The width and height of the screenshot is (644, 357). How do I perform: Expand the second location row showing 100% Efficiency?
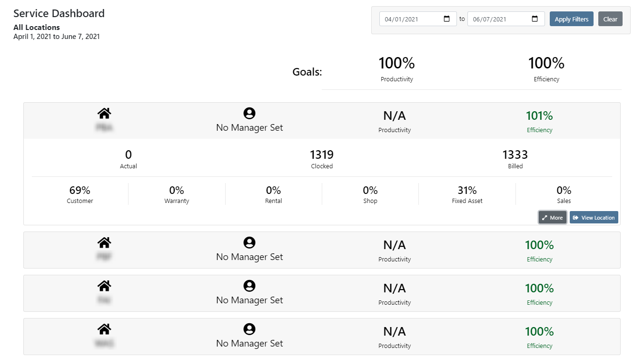click(x=322, y=250)
